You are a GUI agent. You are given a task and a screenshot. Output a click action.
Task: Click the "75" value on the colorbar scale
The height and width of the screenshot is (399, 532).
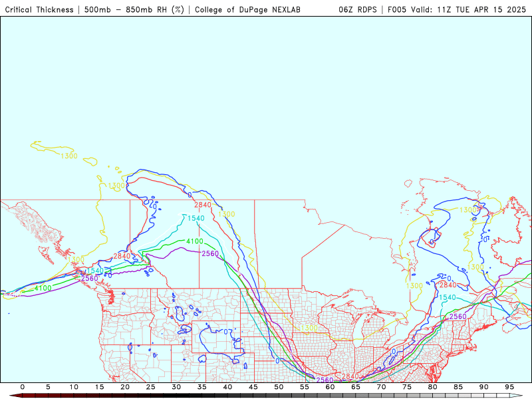click(407, 387)
